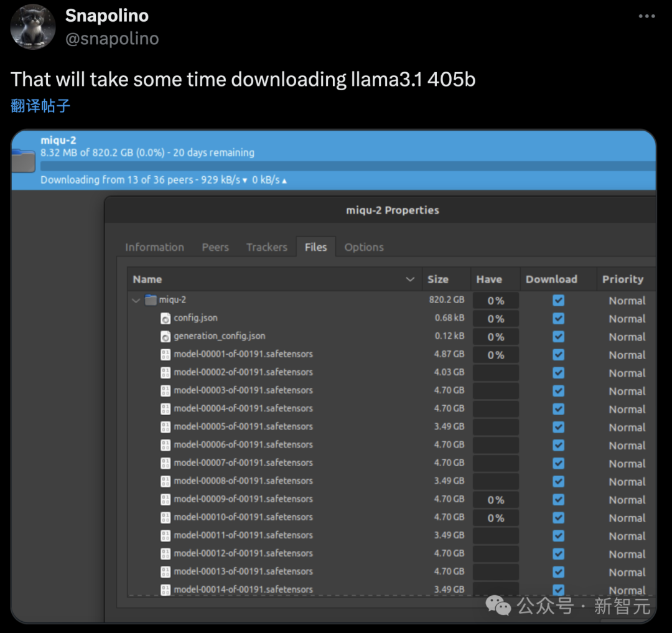
Task: Click the model-00001-of-00191.safetensors file icon
Action: 166,354
